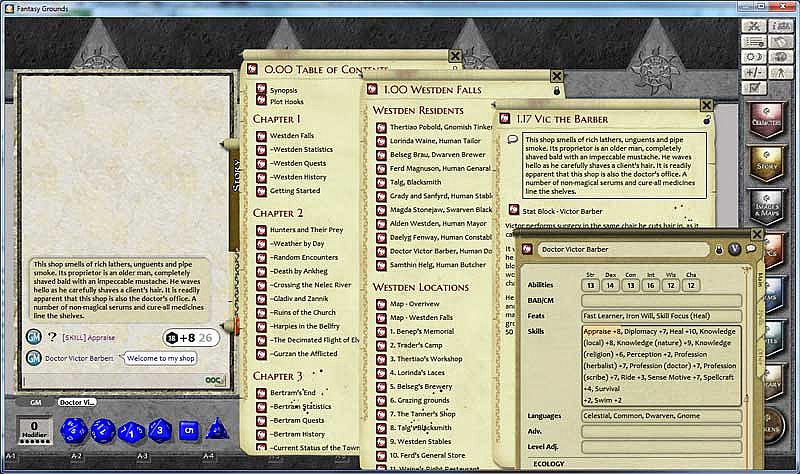Toggle the lock on Vic the Barber entry

707,120
